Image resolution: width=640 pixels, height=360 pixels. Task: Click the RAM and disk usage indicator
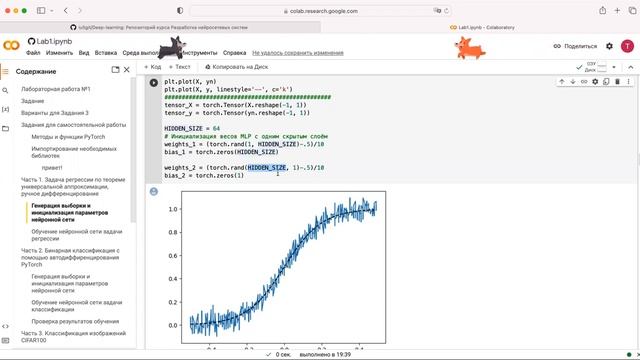[596, 67]
